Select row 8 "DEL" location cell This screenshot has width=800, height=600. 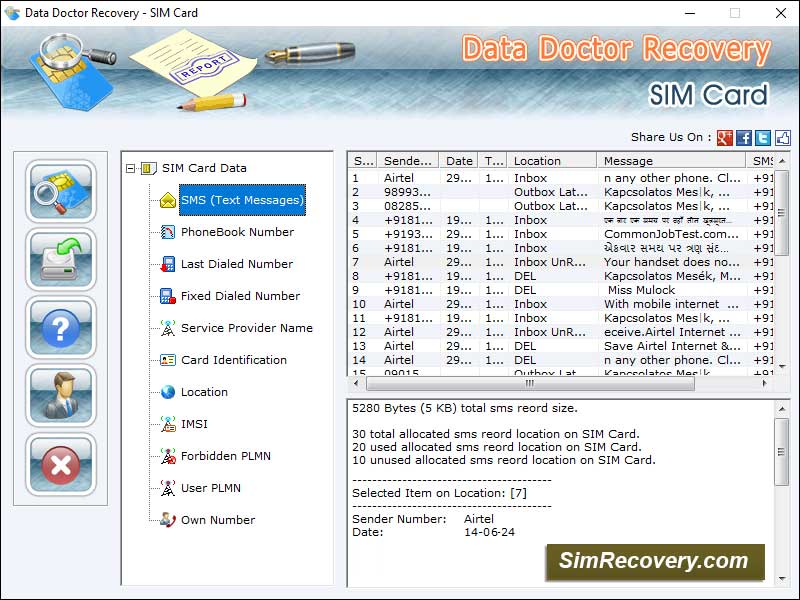(525, 276)
